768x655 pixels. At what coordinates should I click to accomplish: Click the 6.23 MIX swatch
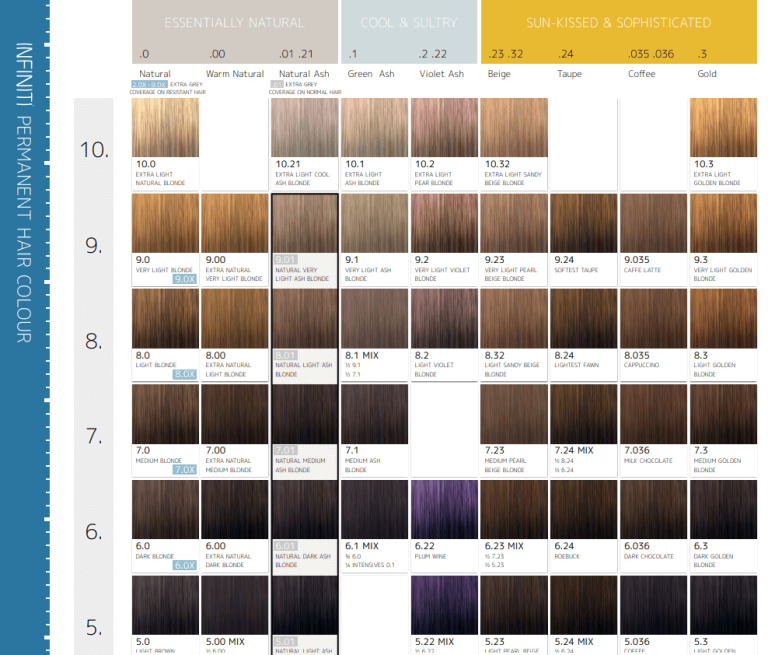click(x=514, y=509)
